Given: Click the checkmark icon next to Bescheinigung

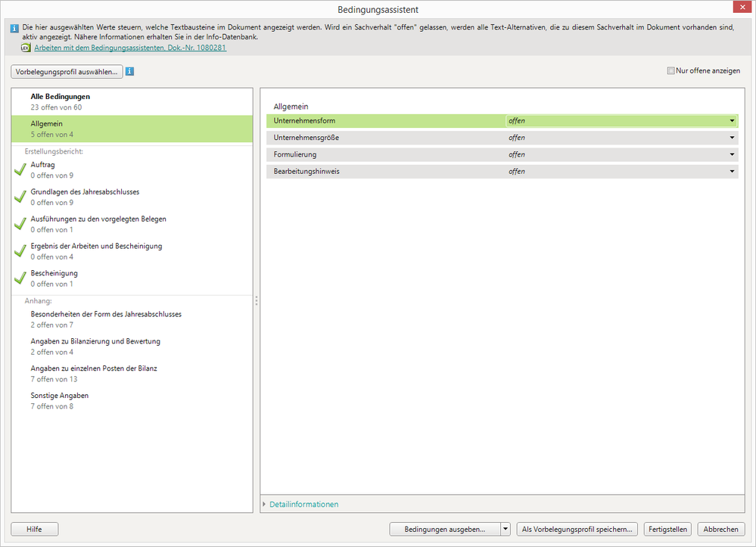Looking at the screenshot, I should point(20,279).
